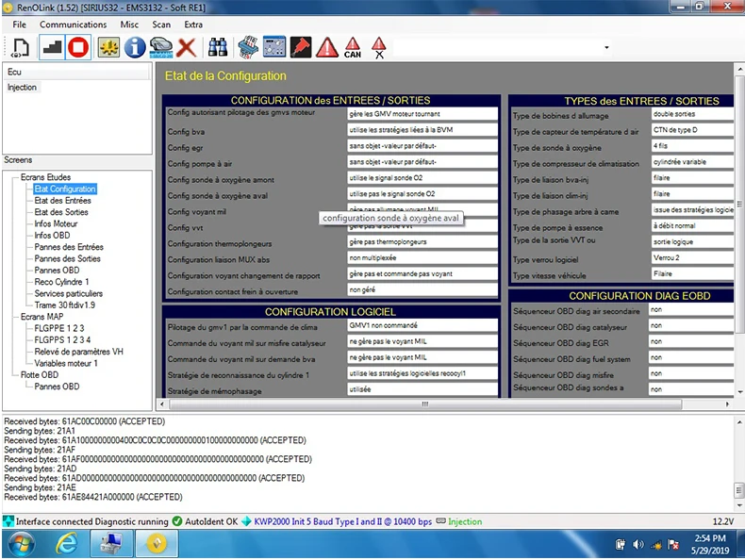Viewport: 745px width, 560px height.
Task: Click the red X disconnect icon
Action: click(187, 47)
